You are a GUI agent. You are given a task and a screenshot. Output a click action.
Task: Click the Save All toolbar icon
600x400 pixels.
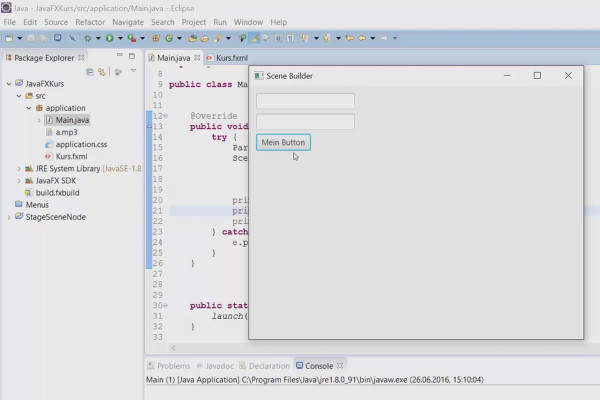click(43, 38)
